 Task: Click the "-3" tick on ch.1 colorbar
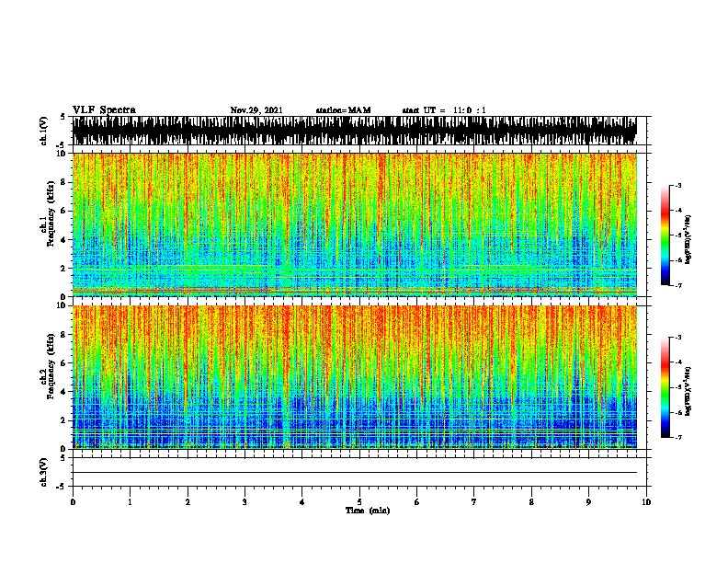coord(678,186)
